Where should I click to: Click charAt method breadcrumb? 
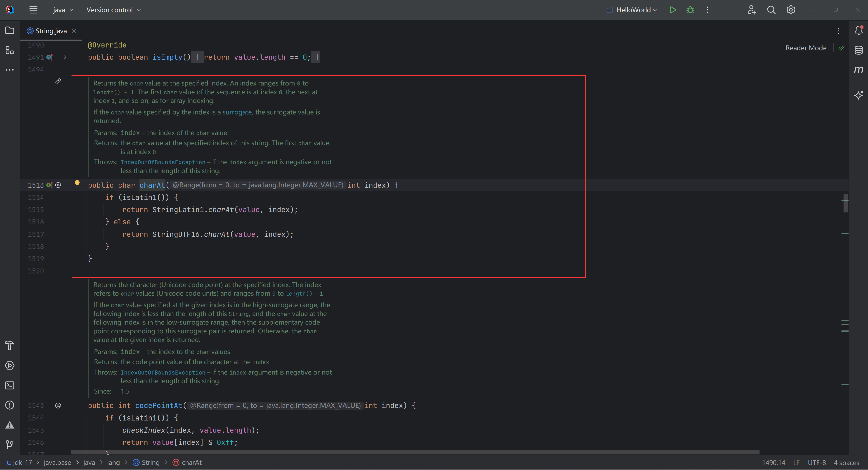[187, 463]
